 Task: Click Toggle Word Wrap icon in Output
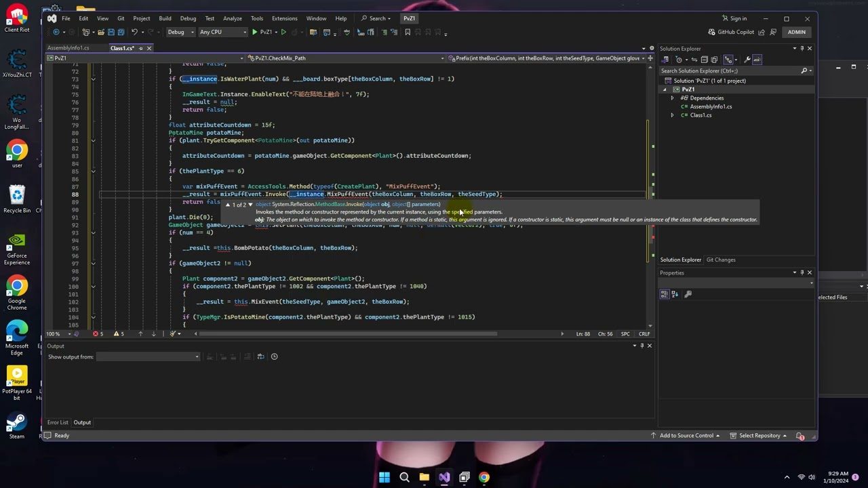(x=260, y=357)
